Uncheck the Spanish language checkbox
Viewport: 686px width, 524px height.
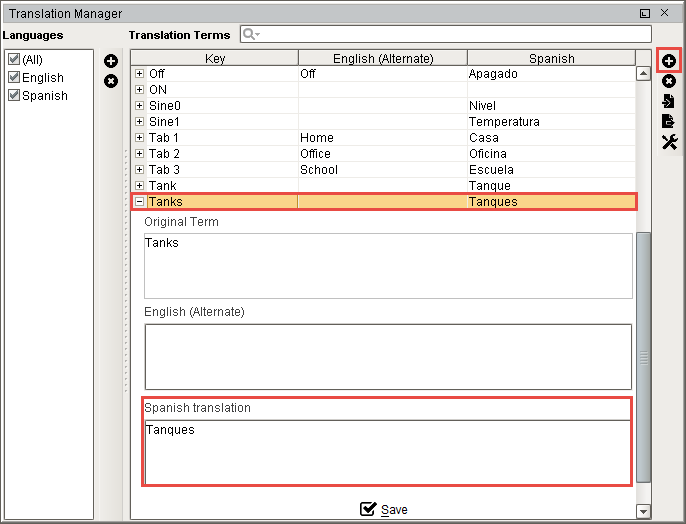pos(14,96)
